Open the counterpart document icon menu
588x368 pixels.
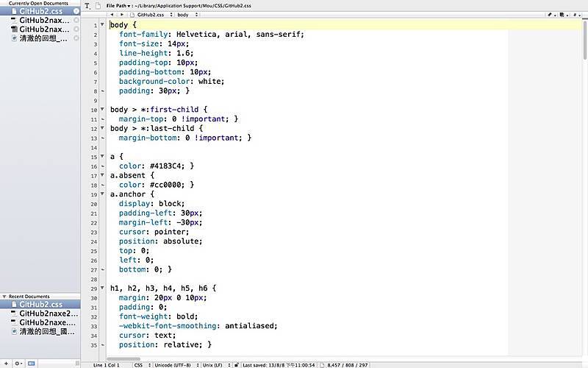(563, 15)
